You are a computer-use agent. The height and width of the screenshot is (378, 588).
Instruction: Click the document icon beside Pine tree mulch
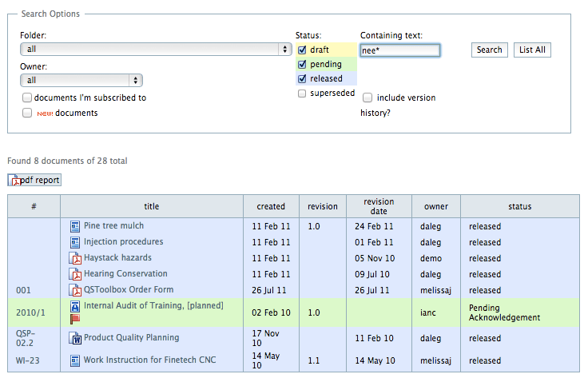pyautogui.click(x=75, y=226)
